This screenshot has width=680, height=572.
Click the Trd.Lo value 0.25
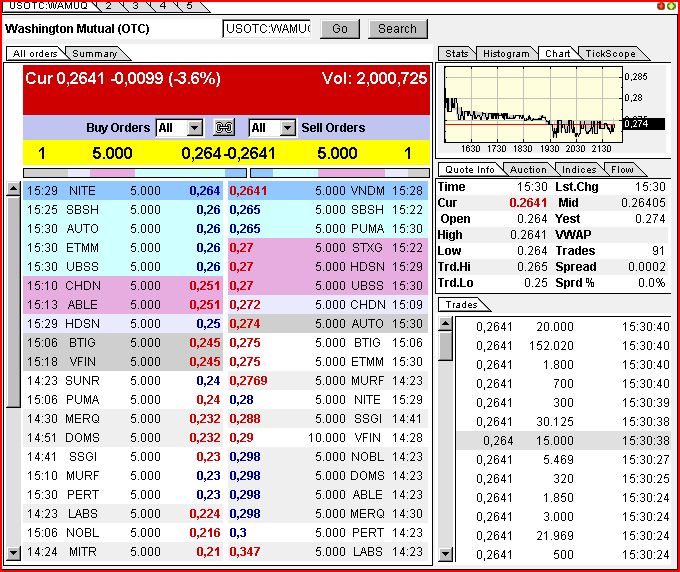click(536, 282)
